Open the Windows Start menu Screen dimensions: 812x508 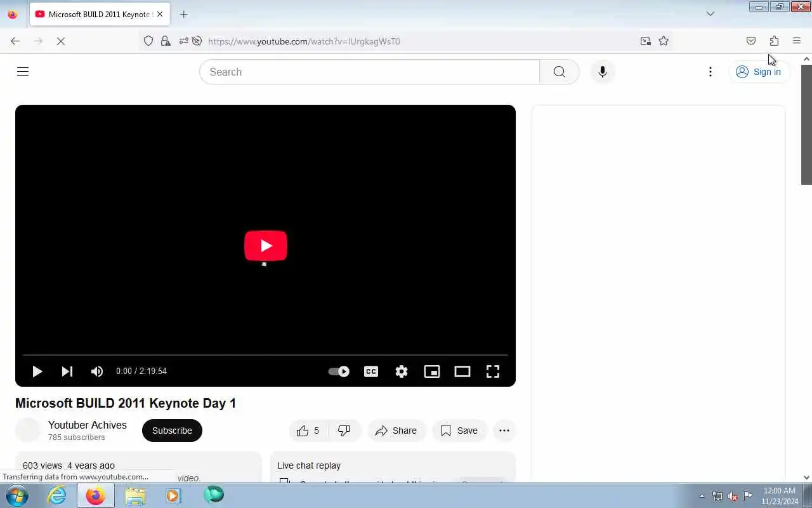(16, 495)
